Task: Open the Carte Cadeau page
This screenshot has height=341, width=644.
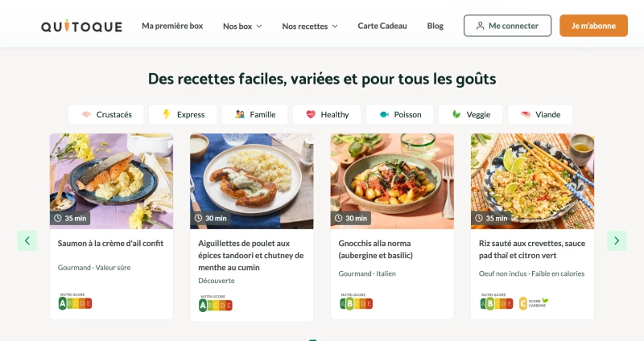Action: [x=382, y=26]
